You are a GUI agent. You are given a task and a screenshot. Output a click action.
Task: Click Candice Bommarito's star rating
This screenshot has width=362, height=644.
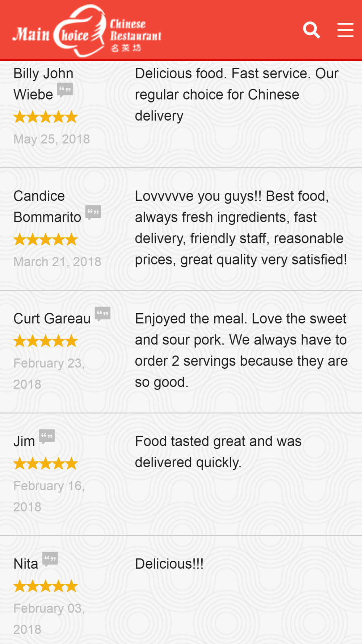point(46,239)
